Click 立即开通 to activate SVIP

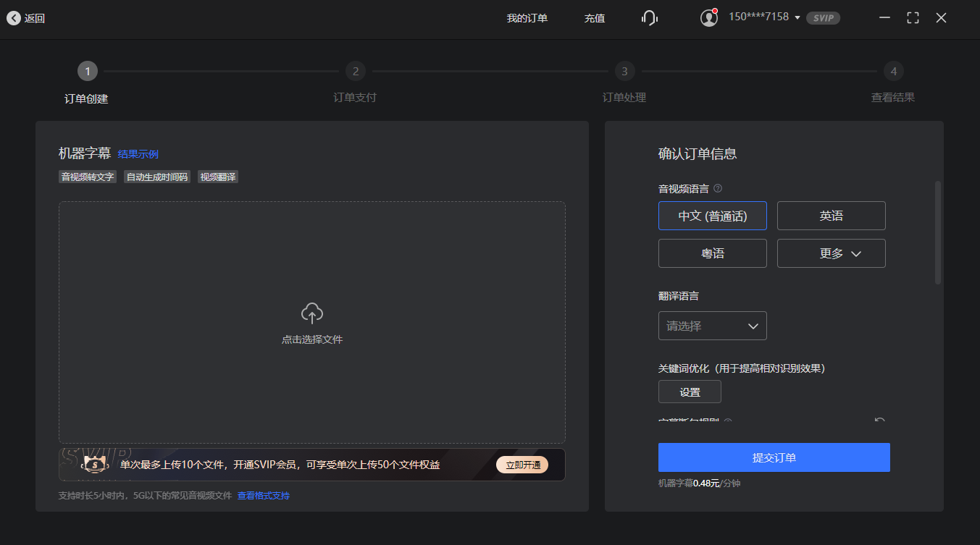[x=522, y=465]
